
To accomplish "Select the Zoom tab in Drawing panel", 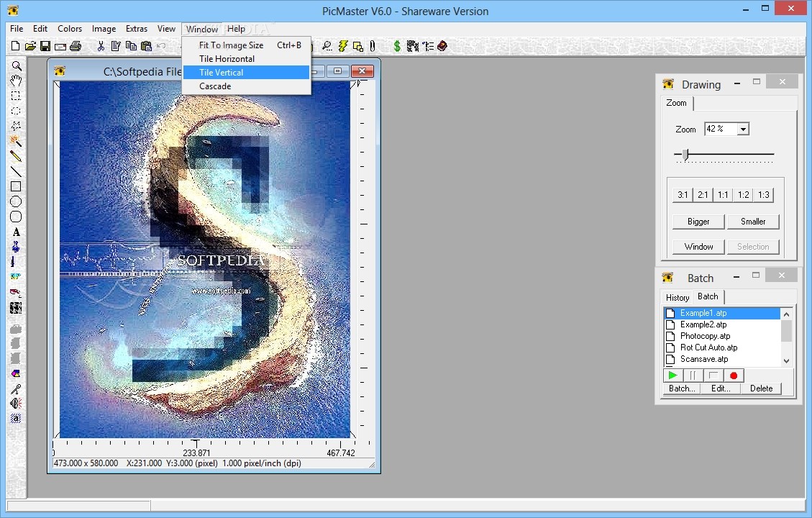I will pos(676,103).
